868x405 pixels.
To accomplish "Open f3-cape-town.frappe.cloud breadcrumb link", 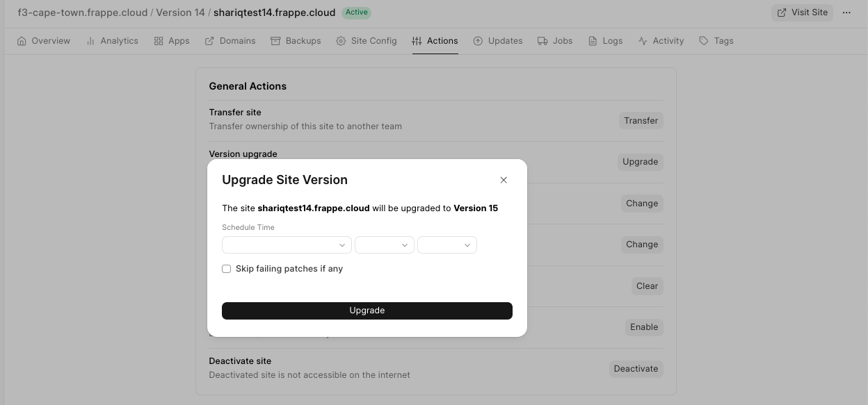I will click(82, 13).
